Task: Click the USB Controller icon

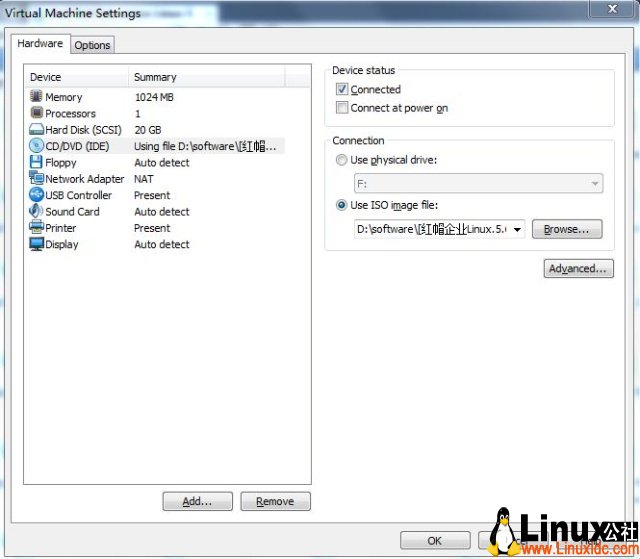Action: tap(36, 195)
